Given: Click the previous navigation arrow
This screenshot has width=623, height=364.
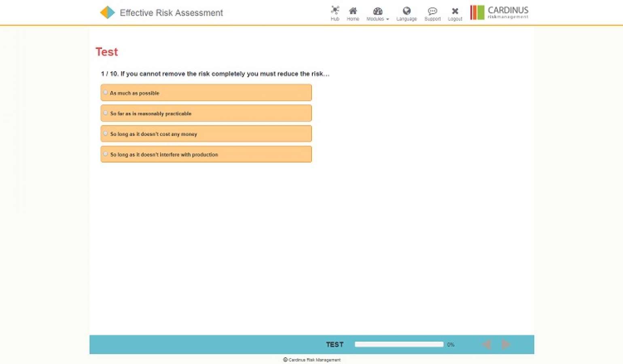Looking at the screenshot, I should (x=487, y=344).
